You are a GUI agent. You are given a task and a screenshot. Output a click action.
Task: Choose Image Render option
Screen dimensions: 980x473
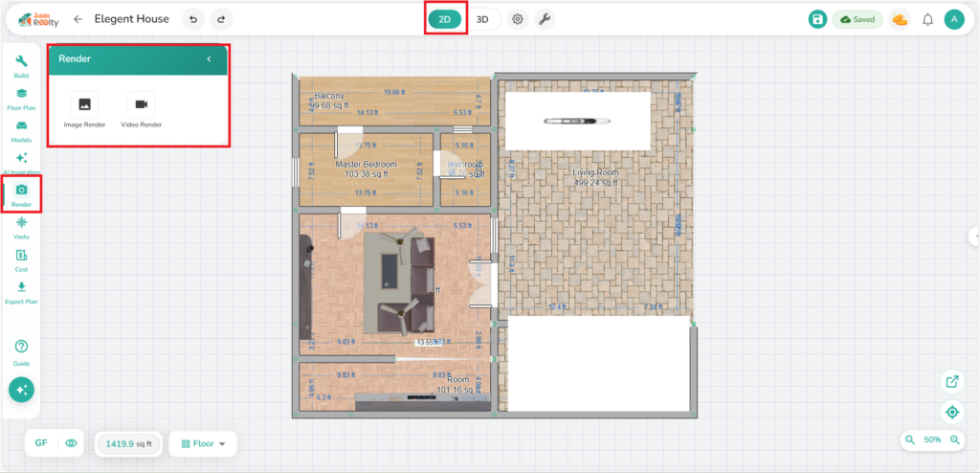click(x=84, y=109)
